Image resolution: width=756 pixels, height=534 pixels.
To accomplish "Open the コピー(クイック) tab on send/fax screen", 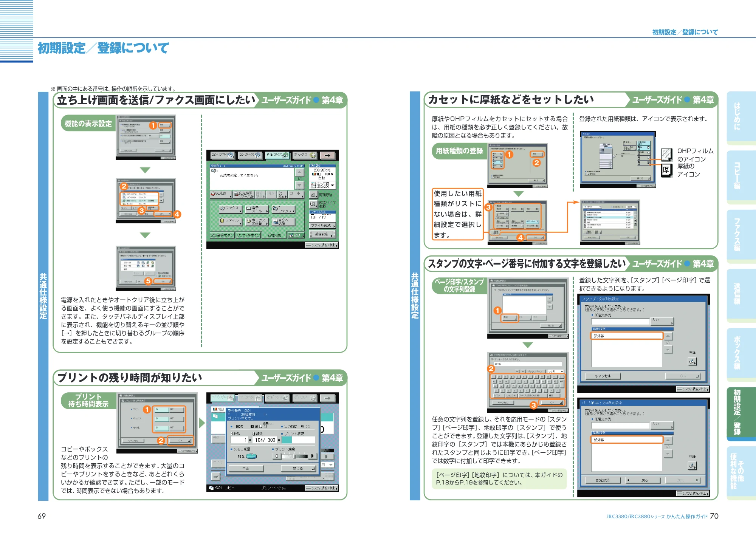I will [x=250, y=155].
